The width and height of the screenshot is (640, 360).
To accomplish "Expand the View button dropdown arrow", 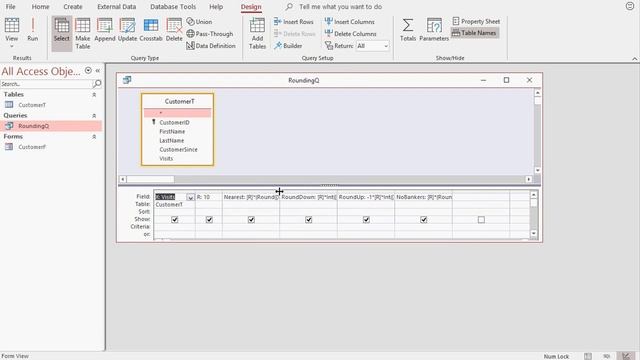I will 11,46.
